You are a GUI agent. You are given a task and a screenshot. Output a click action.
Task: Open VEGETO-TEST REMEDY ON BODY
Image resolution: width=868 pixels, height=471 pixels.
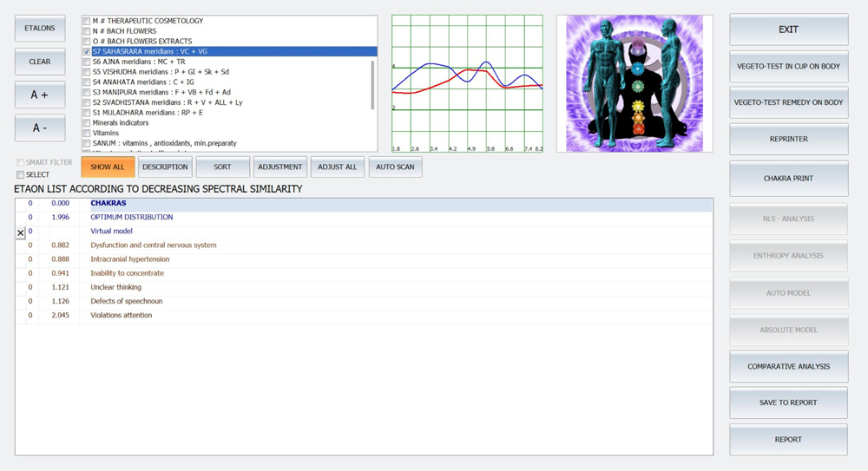coord(788,102)
